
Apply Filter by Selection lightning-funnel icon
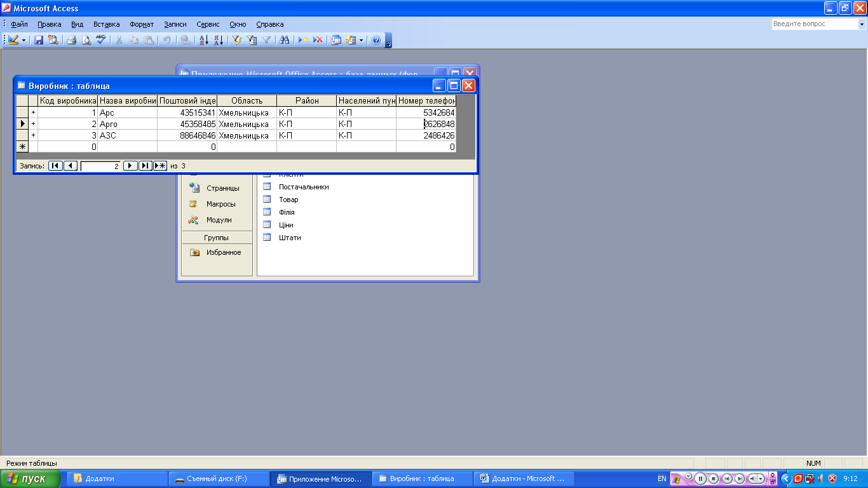point(238,39)
